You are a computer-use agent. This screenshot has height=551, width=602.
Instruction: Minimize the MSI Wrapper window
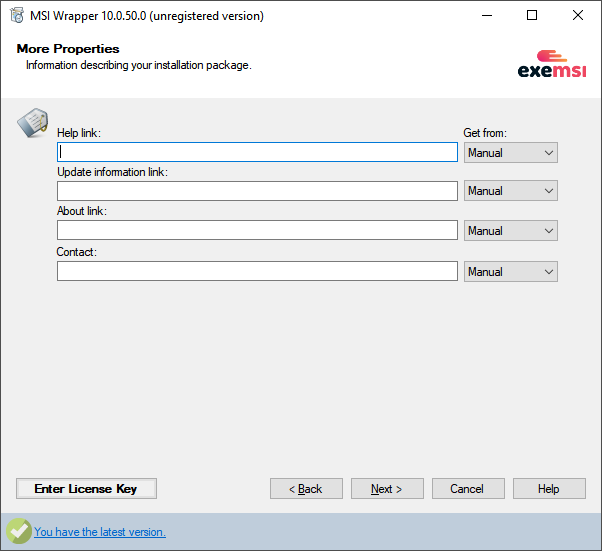pos(487,15)
